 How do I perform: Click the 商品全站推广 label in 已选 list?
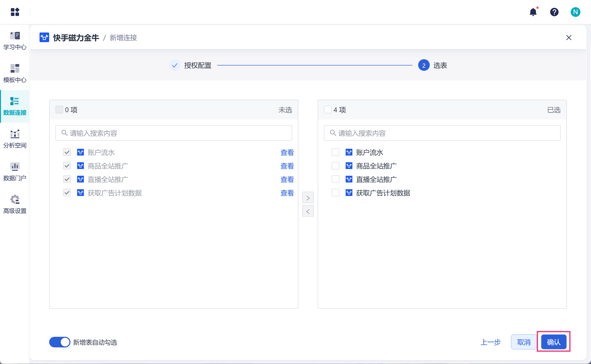(376, 166)
